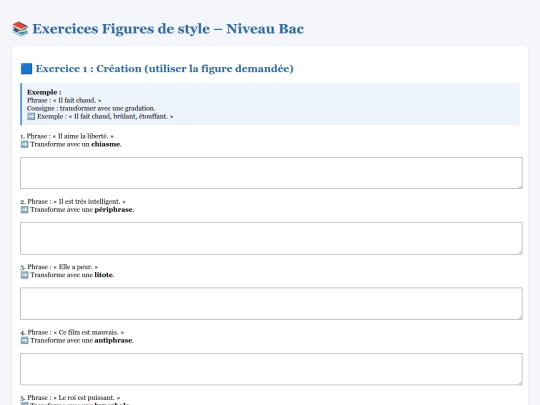Click the resize handle of périphrase text area
The width and height of the screenshot is (540, 405).
(520, 252)
